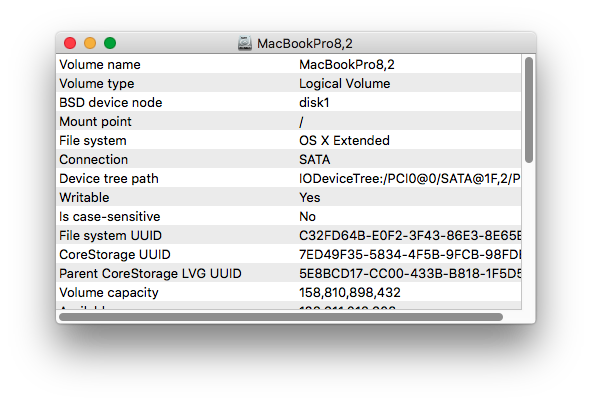
Task: Select the File system row
Action: tap(289, 140)
